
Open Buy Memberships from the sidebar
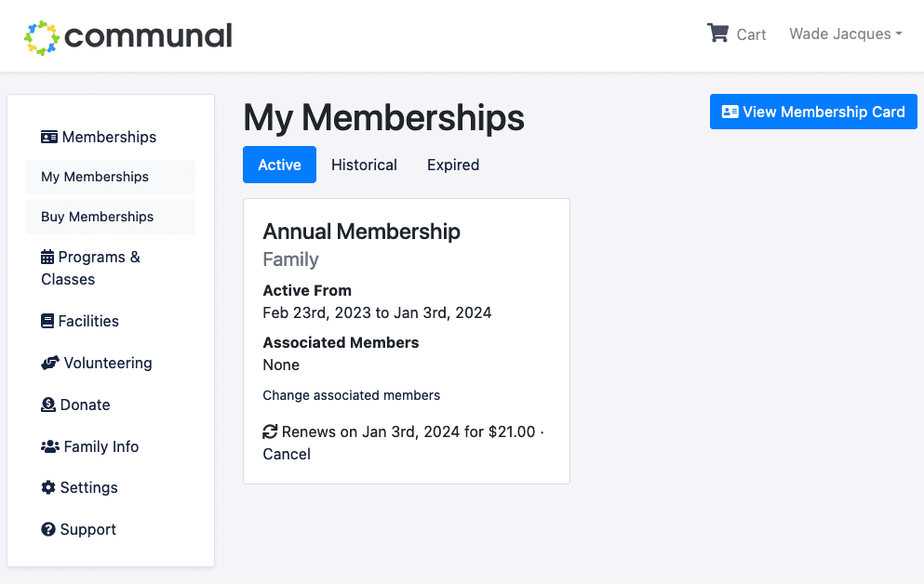[x=97, y=216]
